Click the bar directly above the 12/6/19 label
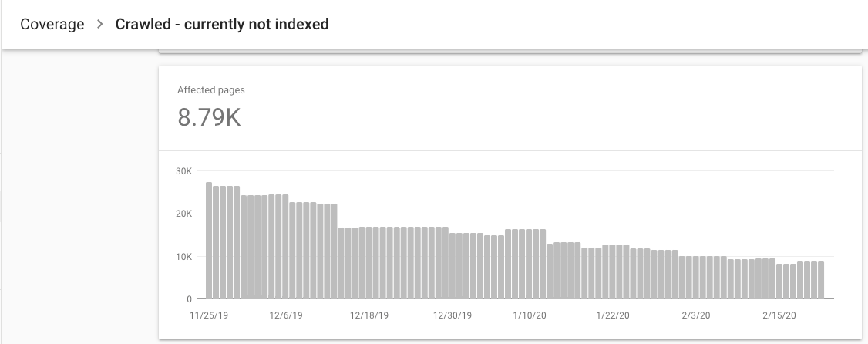 [x=285, y=247]
